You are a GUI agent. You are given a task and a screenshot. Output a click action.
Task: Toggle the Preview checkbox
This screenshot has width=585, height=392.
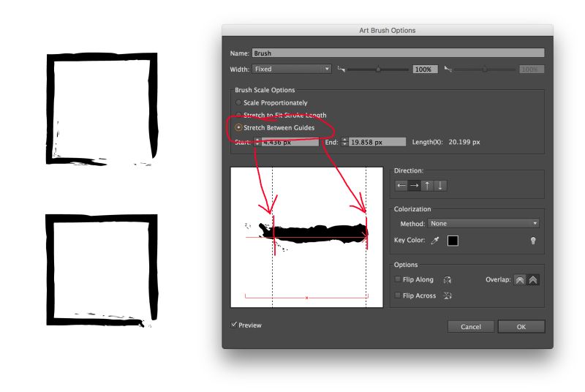234,325
